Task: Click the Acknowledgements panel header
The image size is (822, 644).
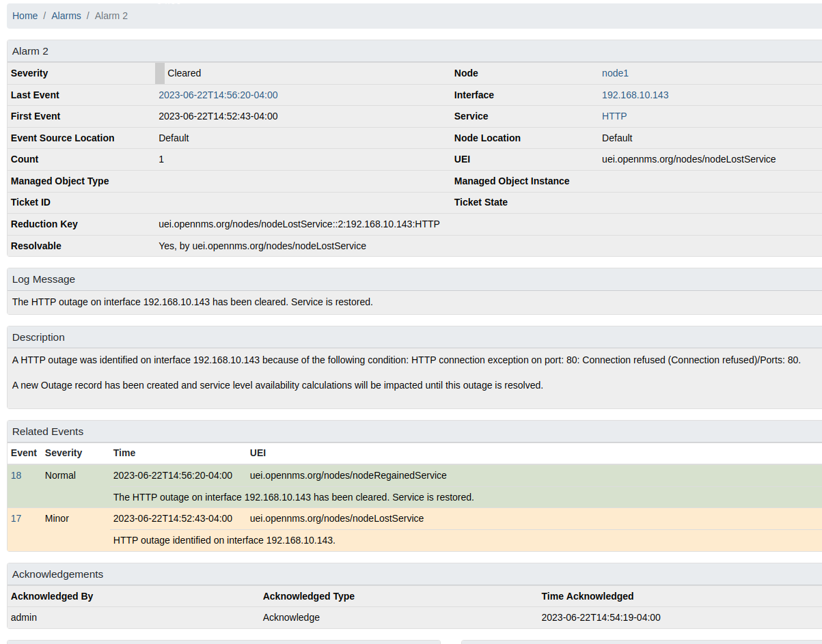Action: coord(57,574)
